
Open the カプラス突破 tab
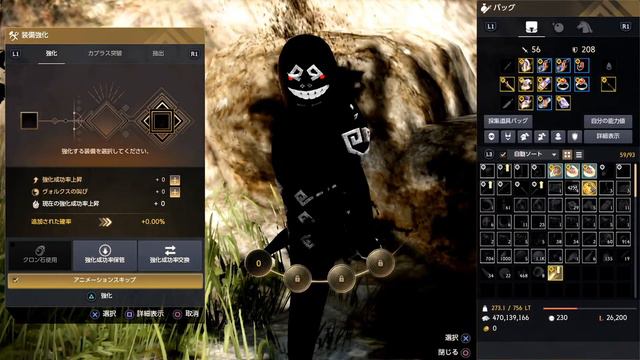point(104,53)
